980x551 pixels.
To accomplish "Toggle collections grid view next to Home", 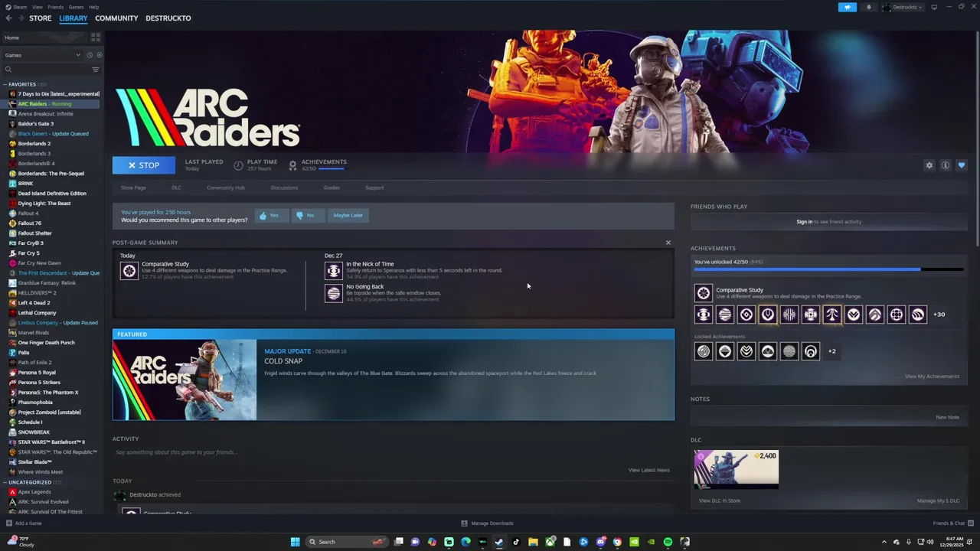I will (x=96, y=37).
